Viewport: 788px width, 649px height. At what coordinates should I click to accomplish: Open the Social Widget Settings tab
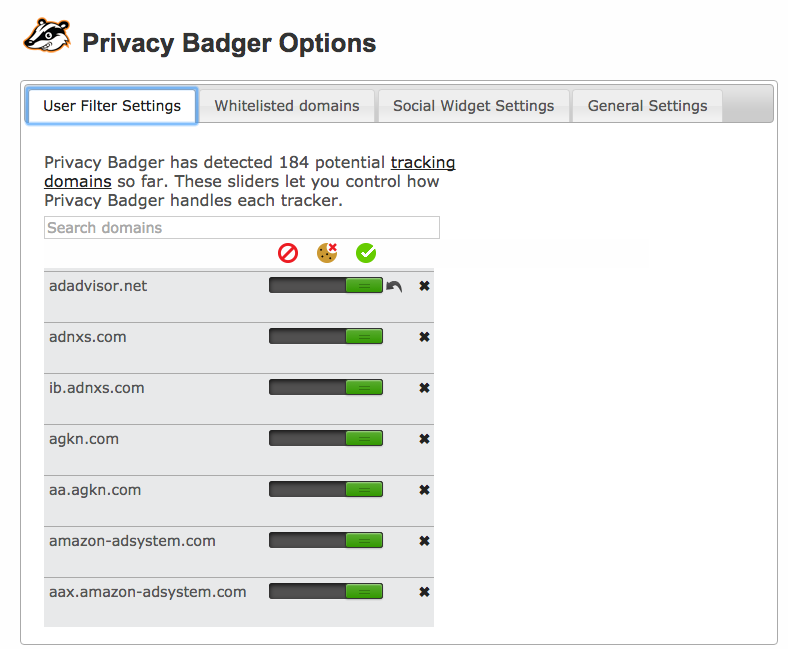(473, 106)
